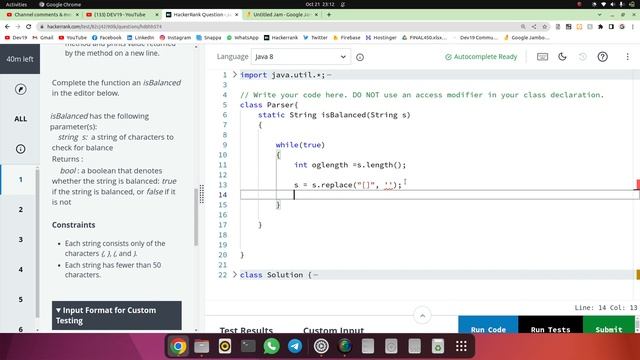Image resolution: width=640 pixels, height=360 pixels.
Task: Open the tab search dropdown arrow
Action: click(x=600, y=14)
